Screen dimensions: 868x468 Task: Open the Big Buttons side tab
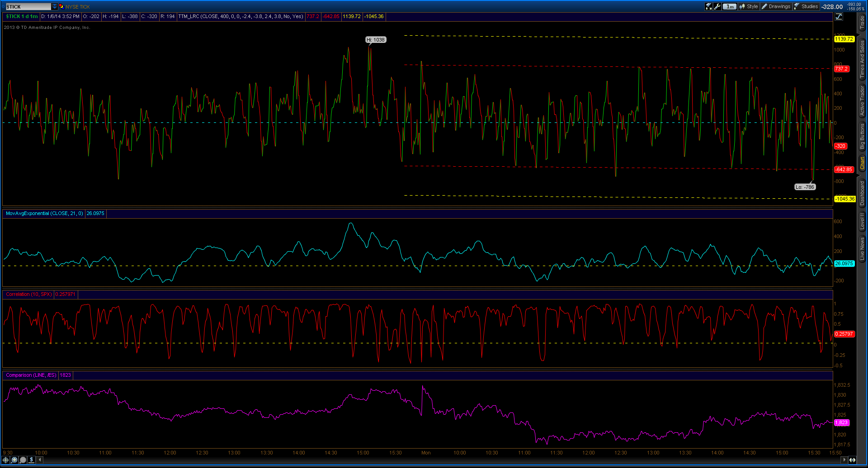pos(862,136)
